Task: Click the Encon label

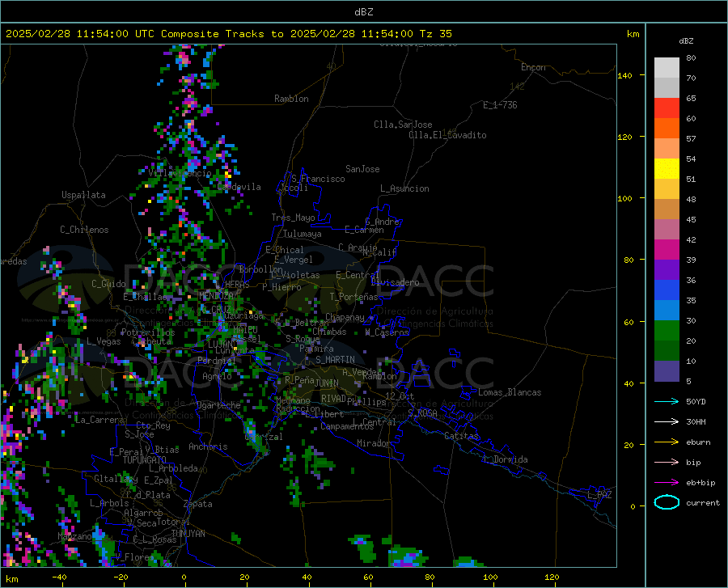Action: tap(533, 67)
